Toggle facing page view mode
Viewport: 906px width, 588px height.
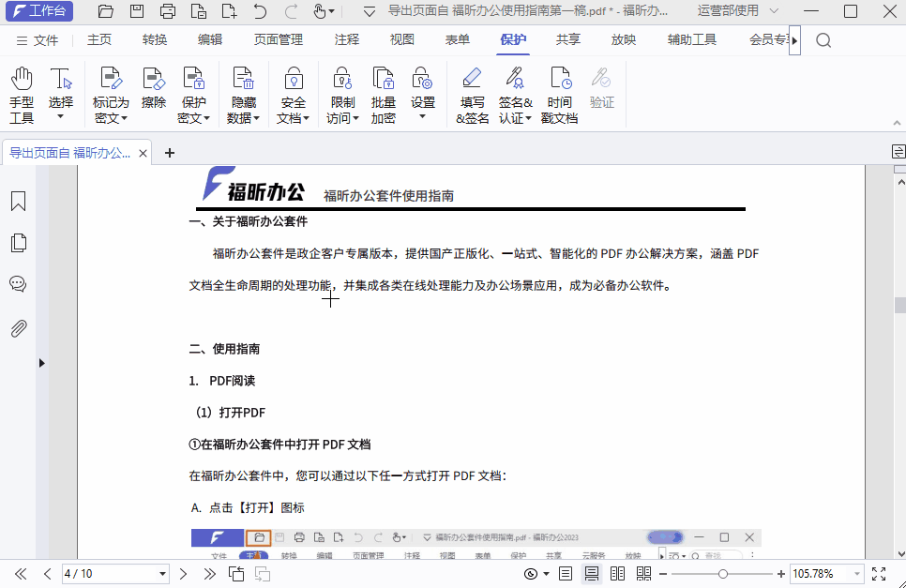pos(617,573)
